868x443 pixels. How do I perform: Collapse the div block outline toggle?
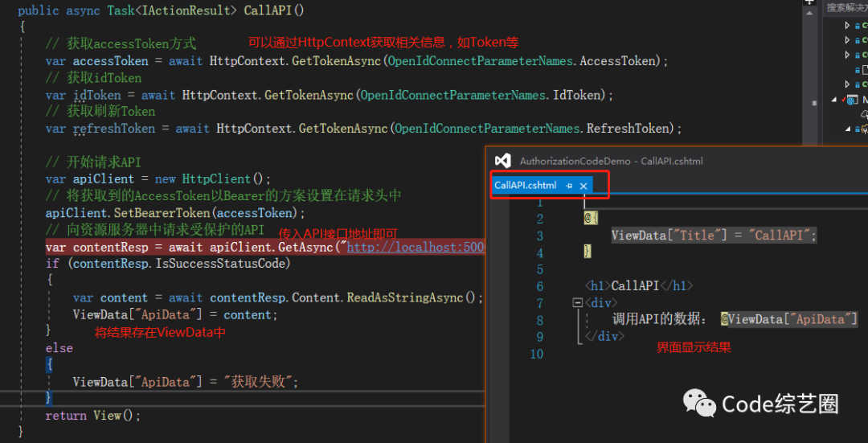(x=577, y=303)
